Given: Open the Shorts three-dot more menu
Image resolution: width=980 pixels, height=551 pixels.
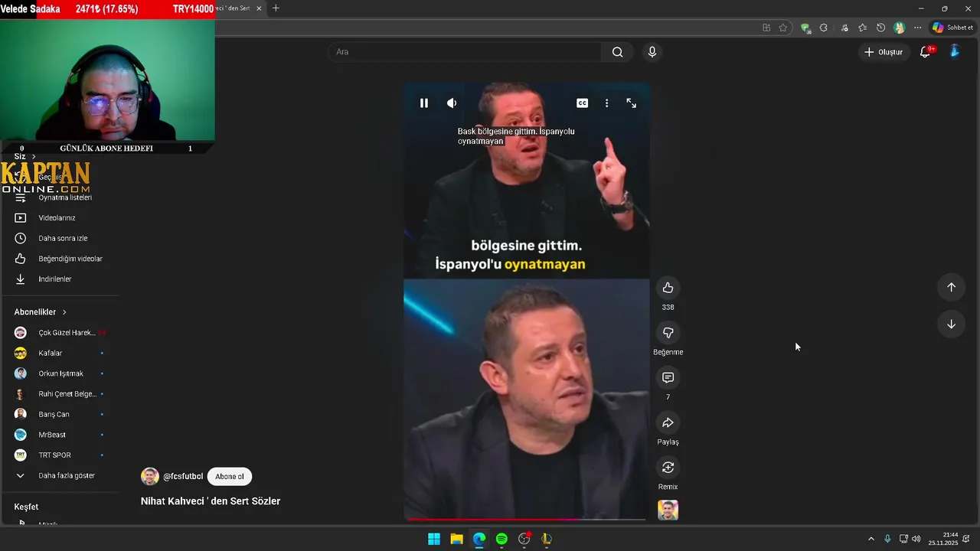Looking at the screenshot, I should pyautogui.click(x=606, y=103).
